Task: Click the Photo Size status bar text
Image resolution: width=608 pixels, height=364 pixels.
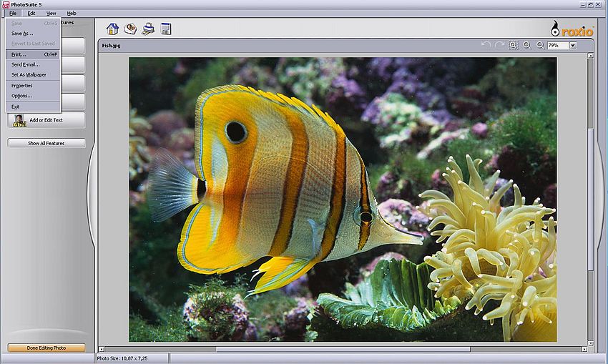Action: (x=122, y=358)
